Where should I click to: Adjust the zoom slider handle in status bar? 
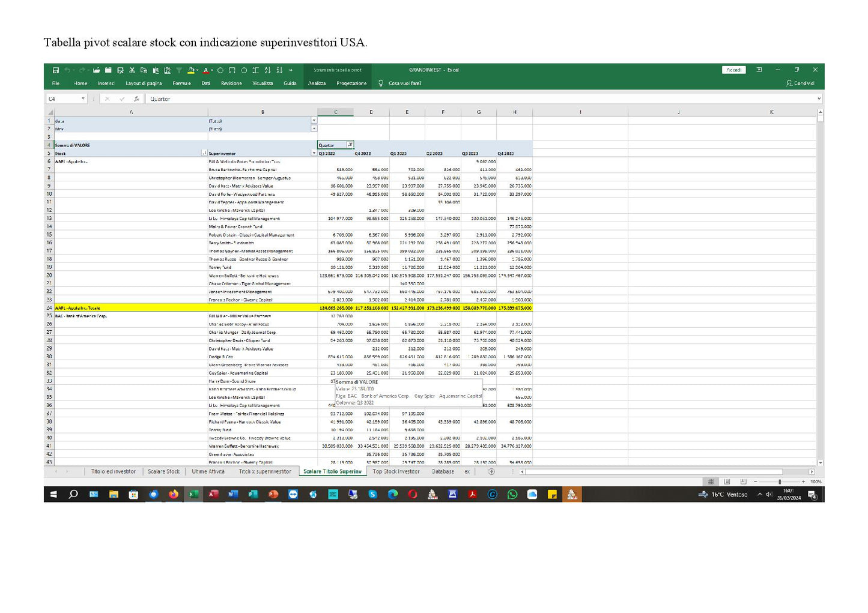[x=780, y=482]
